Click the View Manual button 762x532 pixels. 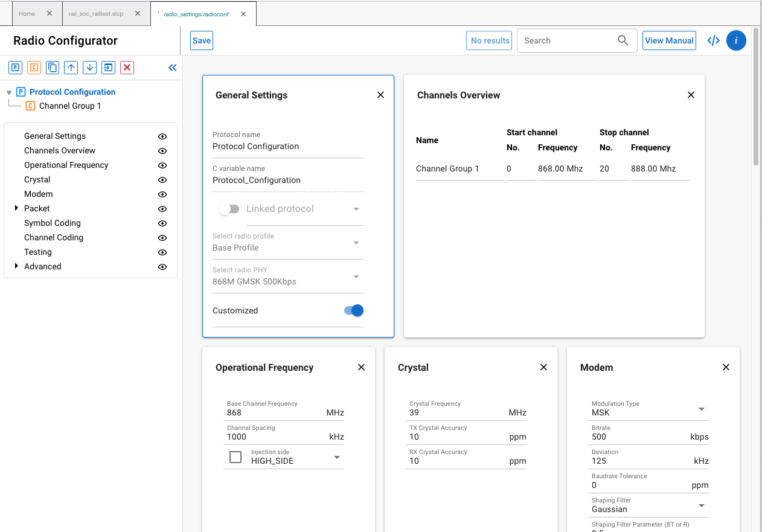click(668, 40)
